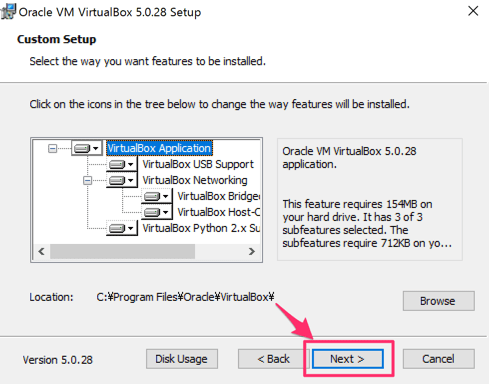Click the 'Custom Setup' heading
Image resolution: width=489 pixels, height=384 pixels.
(x=57, y=39)
